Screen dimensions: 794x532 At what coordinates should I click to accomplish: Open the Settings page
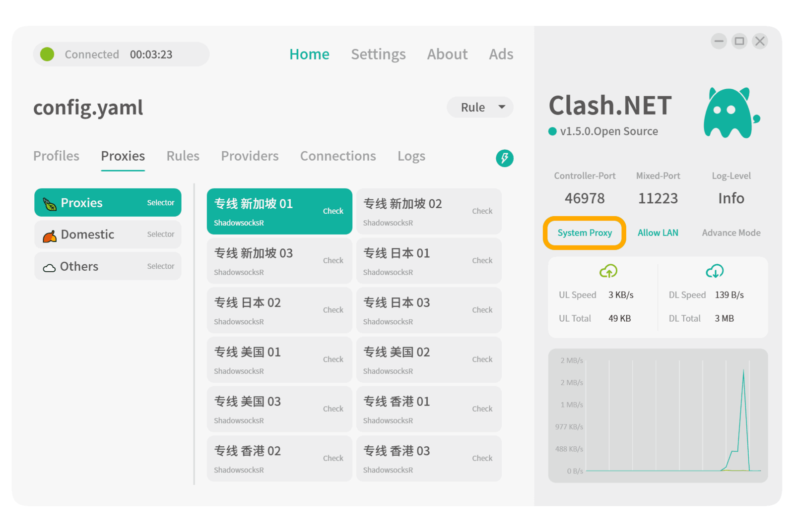coord(378,54)
